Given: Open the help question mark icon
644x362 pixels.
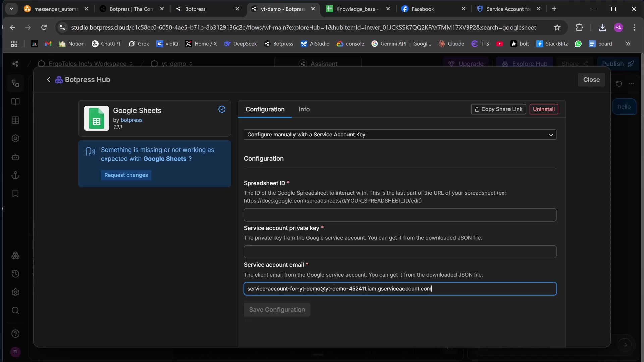Looking at the screenshot, I should click(x=15, y=334).
